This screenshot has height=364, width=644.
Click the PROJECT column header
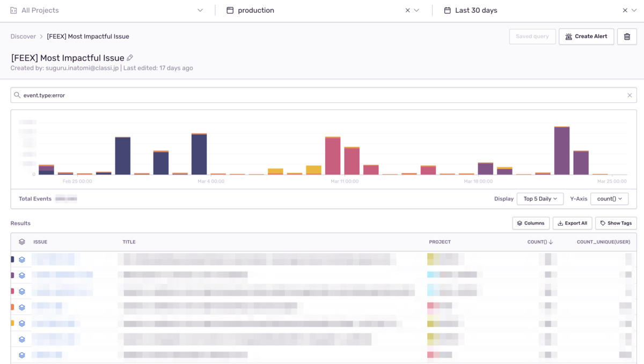pos(440,242)
